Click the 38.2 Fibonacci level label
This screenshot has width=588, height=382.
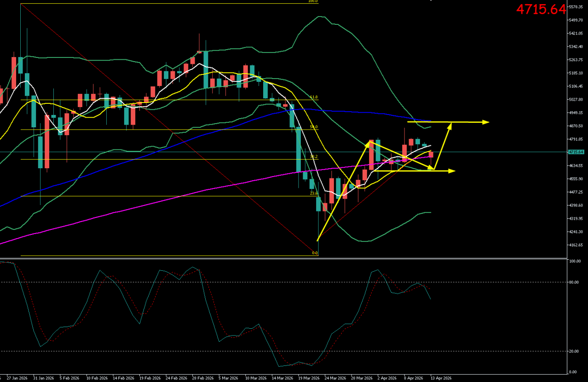[x=314, y=157]
